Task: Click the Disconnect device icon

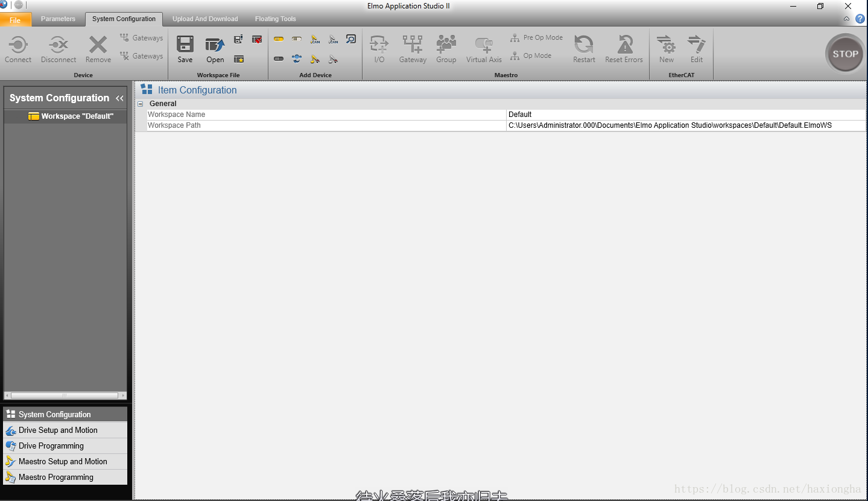Action: [59, 49]
